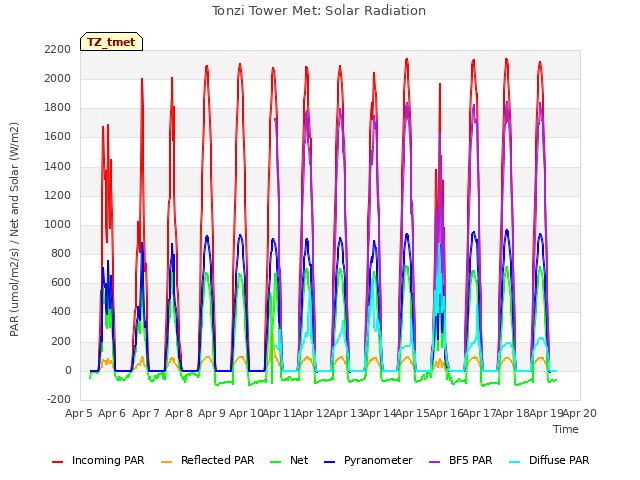This screenshot has width=640, height=480.
Task: Click the 1600 y-axis tick label
Action: pyautogui.click(x=58, y=137)
